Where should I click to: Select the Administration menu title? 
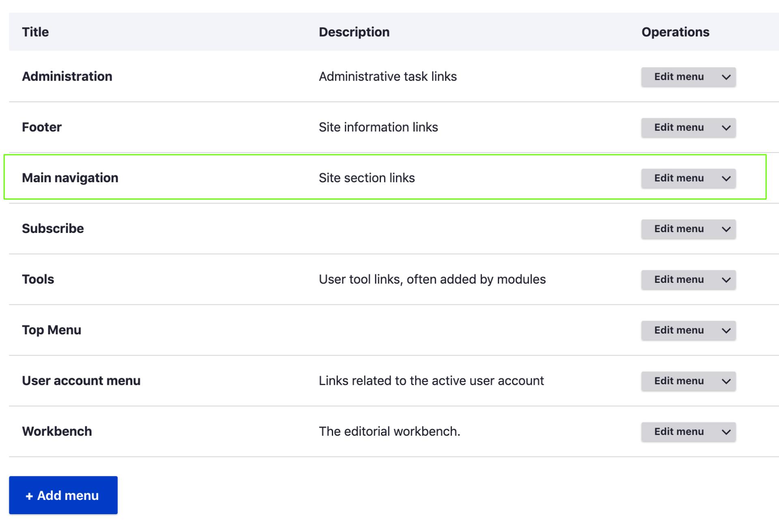67,76
